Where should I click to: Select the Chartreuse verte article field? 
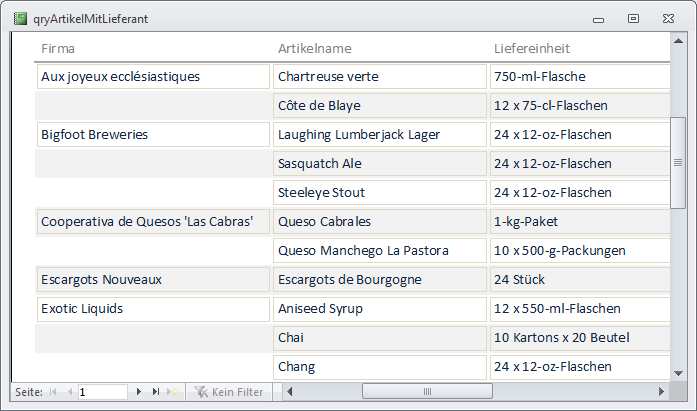(379, 76)
